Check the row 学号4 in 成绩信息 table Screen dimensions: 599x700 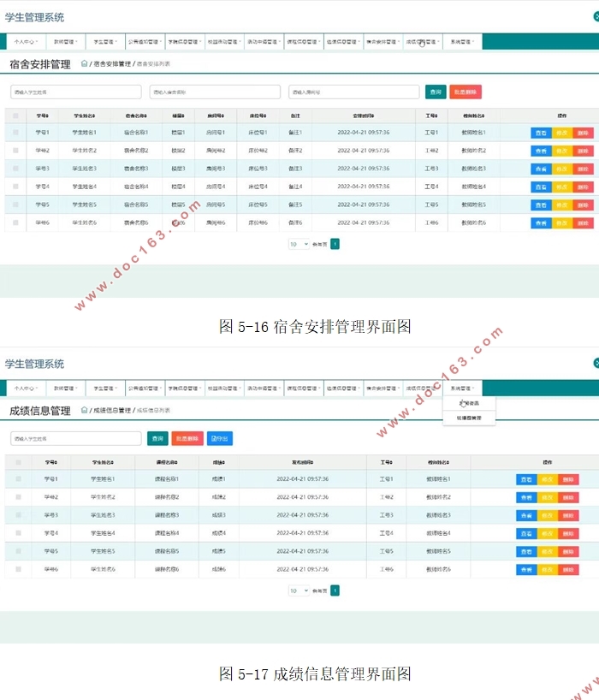pos(18,532)
